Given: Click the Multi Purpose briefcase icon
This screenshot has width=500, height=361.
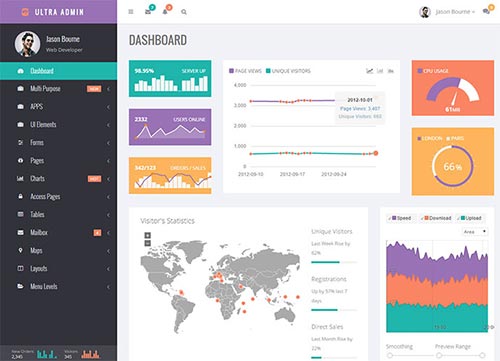Looking at the screenshot, I should pos(20,89).
